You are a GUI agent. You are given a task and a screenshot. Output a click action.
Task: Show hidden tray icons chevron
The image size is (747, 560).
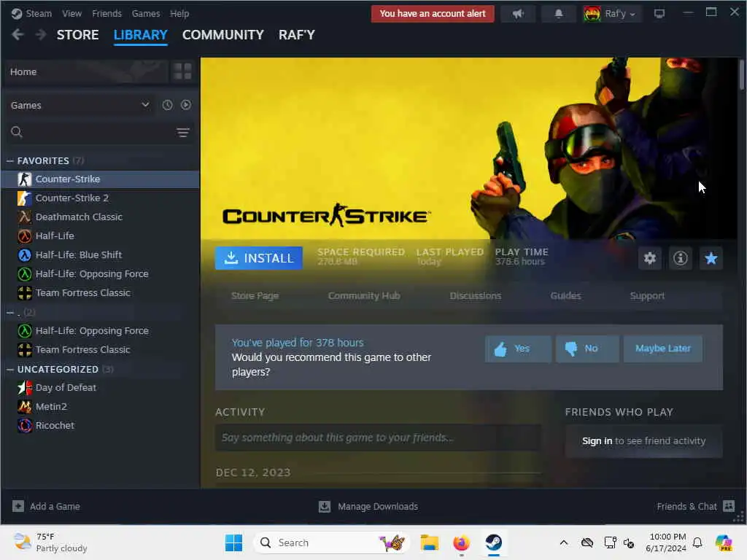tap(564, 542)
